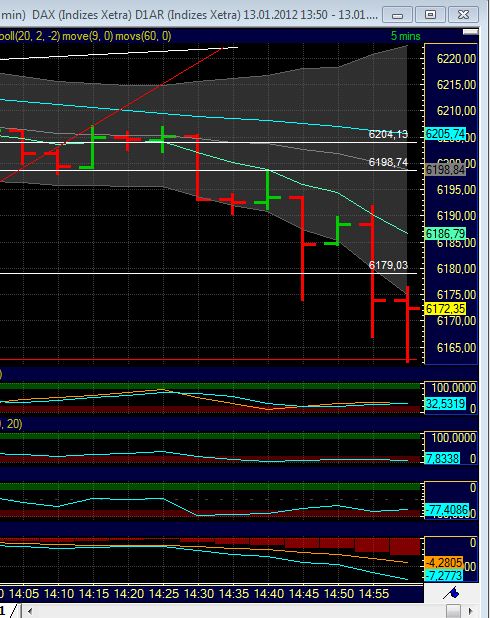Click the 14:30 time axis label
Screen dimensions: 490x618
tap(199, 594)
